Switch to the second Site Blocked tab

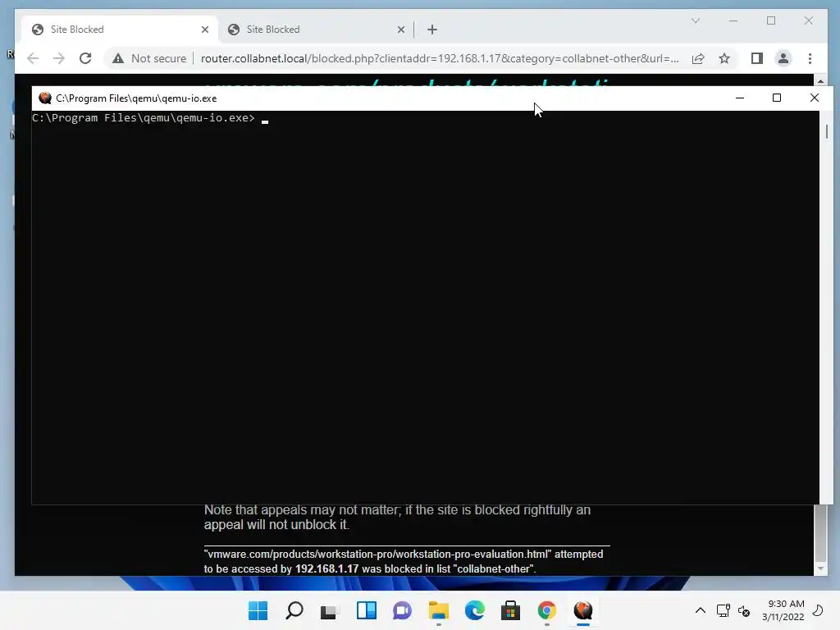click(x=315, y=30)
